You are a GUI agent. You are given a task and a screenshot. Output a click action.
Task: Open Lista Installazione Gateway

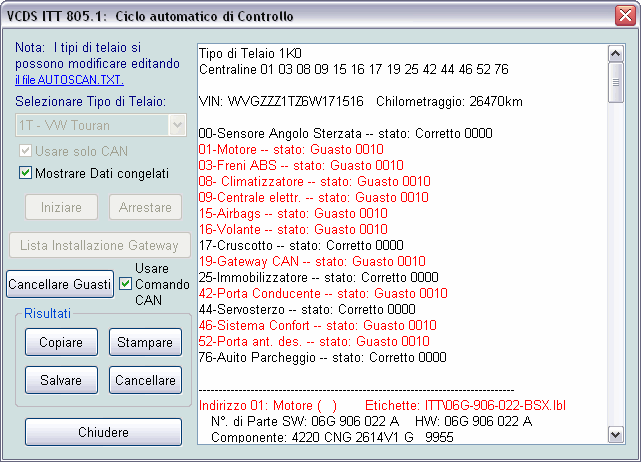click(100, 245)
